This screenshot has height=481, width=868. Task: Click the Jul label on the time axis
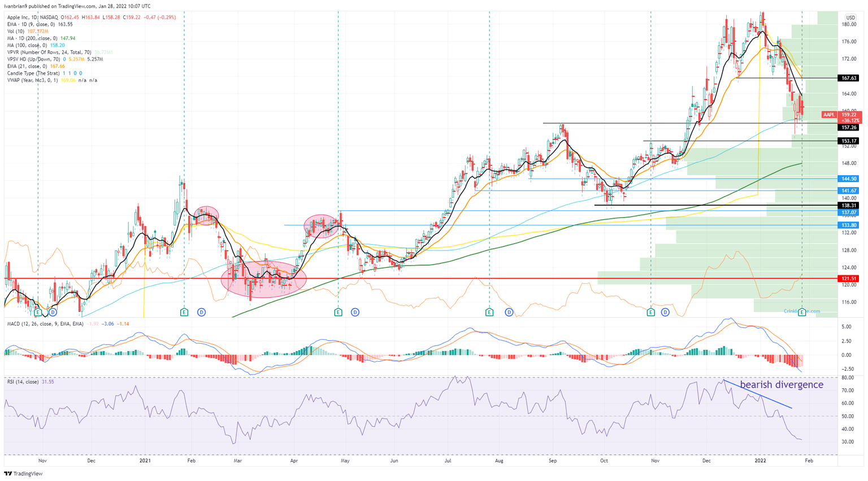[x=448, y=461]
